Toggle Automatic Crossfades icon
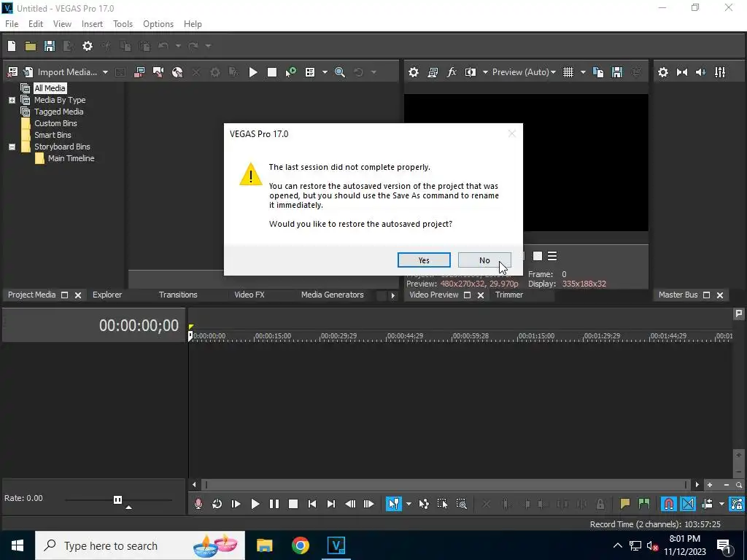This screenshot has width=747, height=560. coord(687,504)
